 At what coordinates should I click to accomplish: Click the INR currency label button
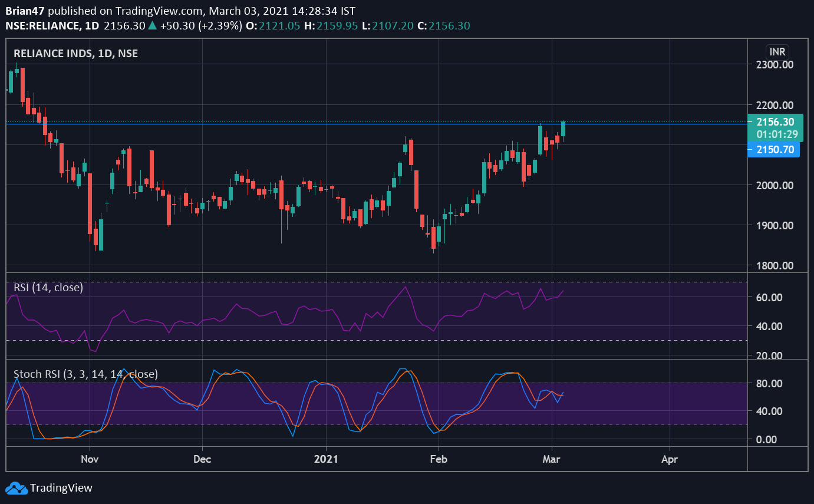[x=777, y=52]
